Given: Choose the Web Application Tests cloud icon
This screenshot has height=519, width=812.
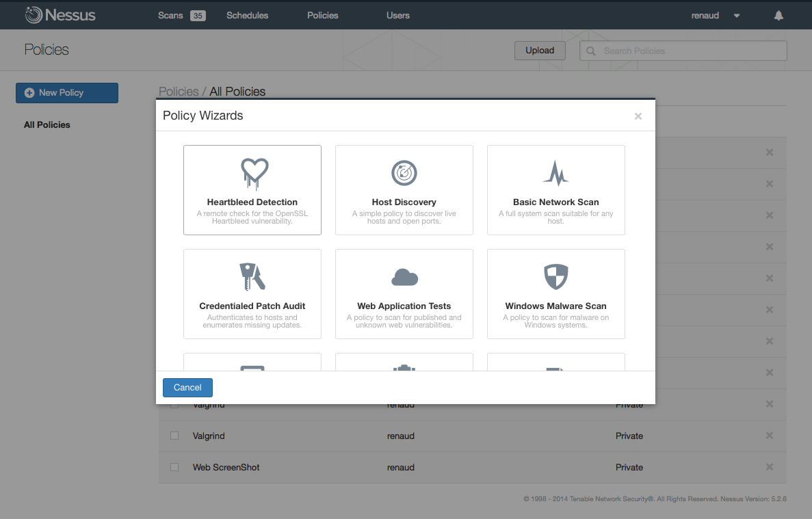Looking at the screenshot, I should (x=404, y=278).
